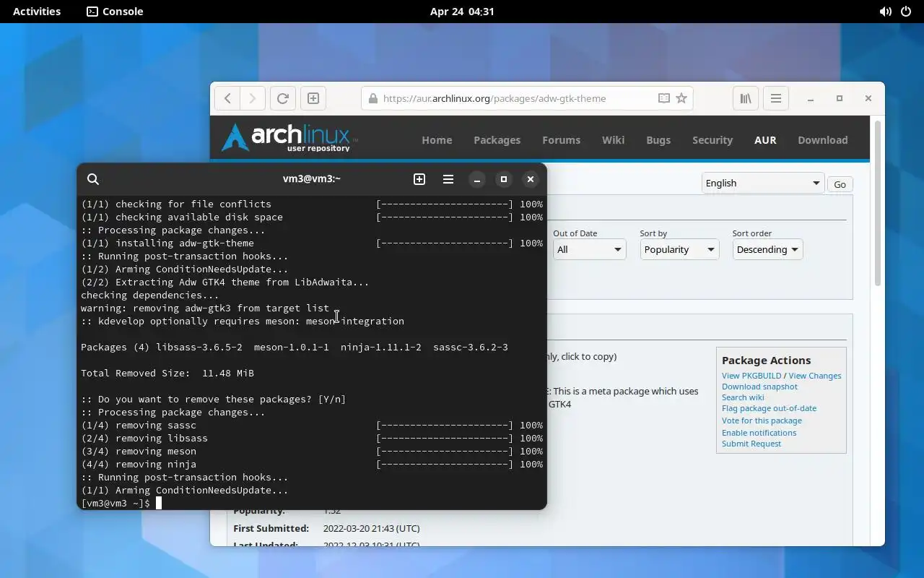Click the browser page vertical scrollbar
Screen dimensions: 924x578
pyautogui.click(x=878, y=202)
